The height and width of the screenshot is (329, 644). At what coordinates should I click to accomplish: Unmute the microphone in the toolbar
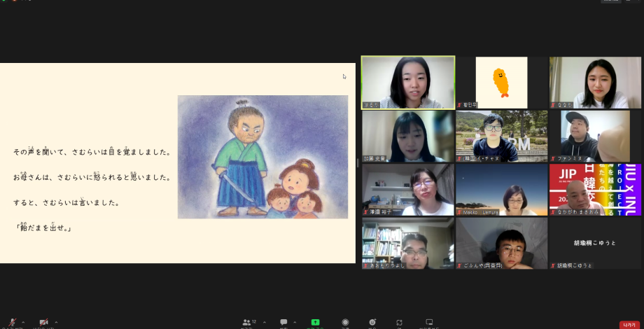point(13,322)
